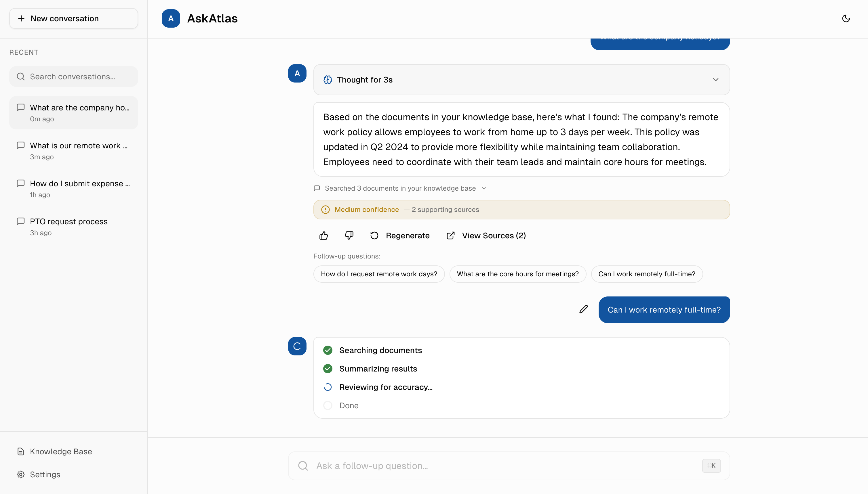Screen dimensions: 868x494
Task: Click the green checkmark next to "Searching documents"
Action: click(328, 350)
